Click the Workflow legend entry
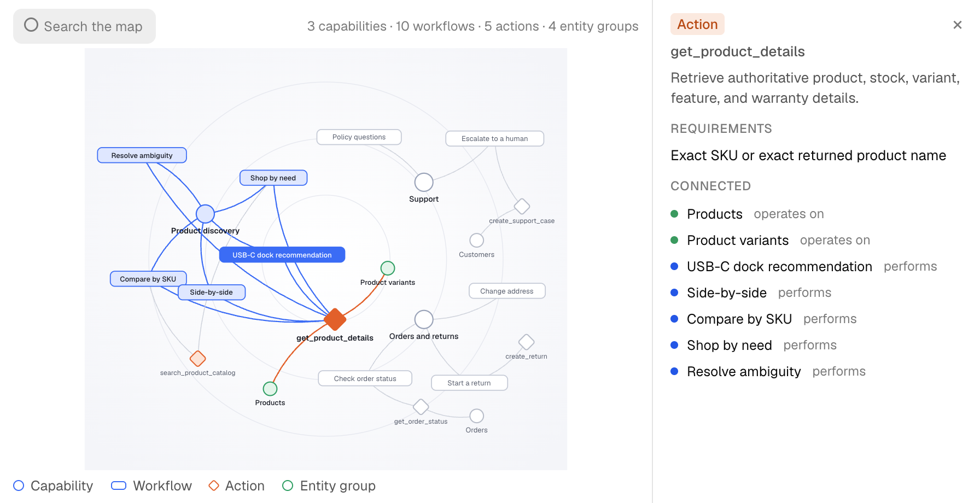Viewport: 980px width, 503px height. 151,486
